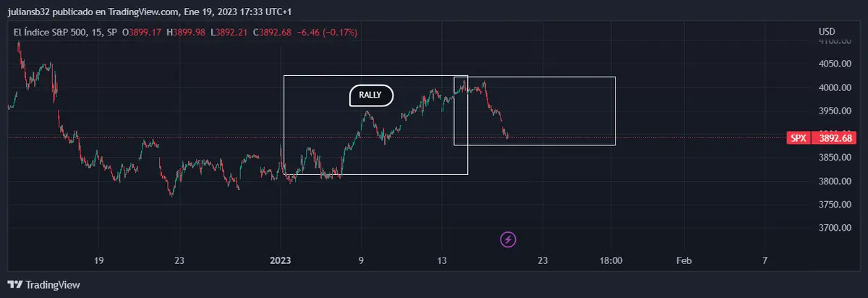Click the 18:00 label on time axis
This screenshot has width=868, height=298.
point(611,260)
